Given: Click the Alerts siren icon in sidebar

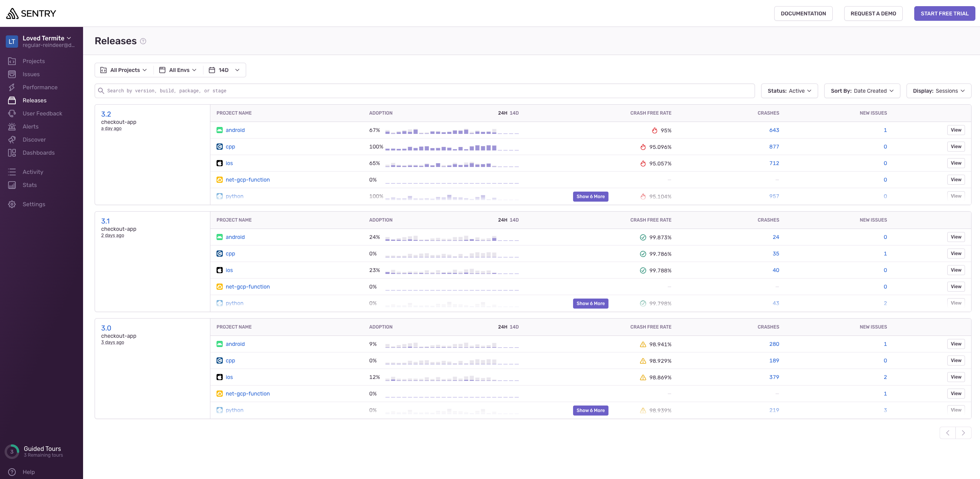Looking at the screenshot, I should (x=12, y=127).
